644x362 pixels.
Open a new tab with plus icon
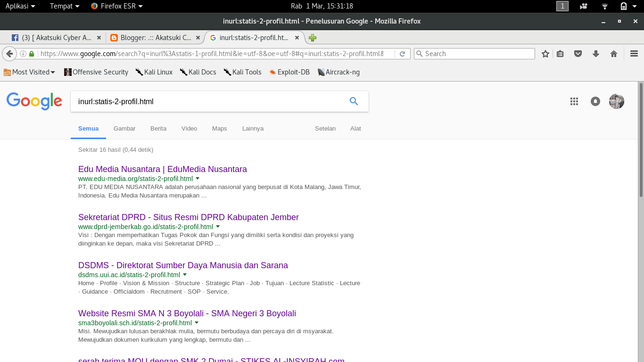313,38
